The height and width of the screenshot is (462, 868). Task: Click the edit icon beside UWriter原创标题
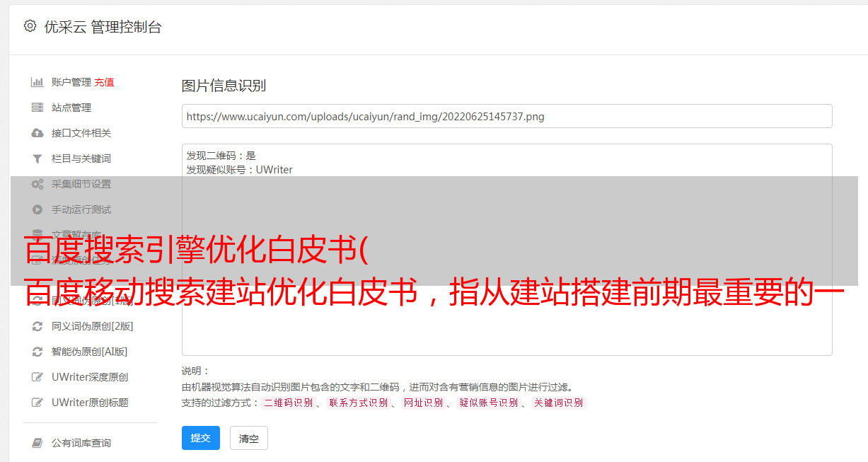click(x=37, y=403)
